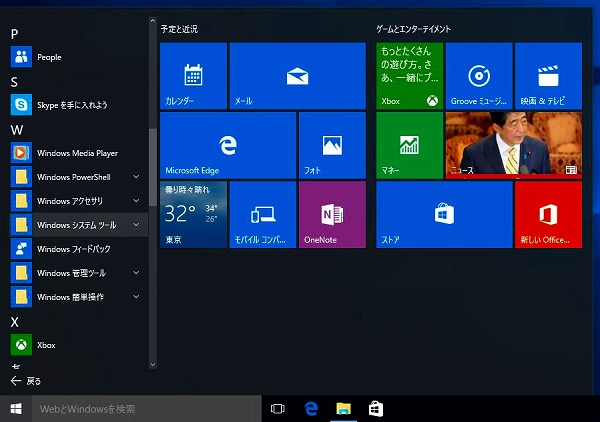The width and height of the screenshot is (600, 422).
Task: Click the scrollbar up arrow
Action: point(153,21)
